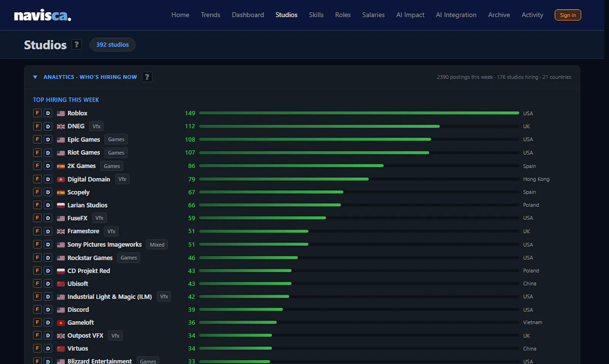Click the D icon for Digital Domain
This screenshot has width=609, height=364.
tap(48, 179)
